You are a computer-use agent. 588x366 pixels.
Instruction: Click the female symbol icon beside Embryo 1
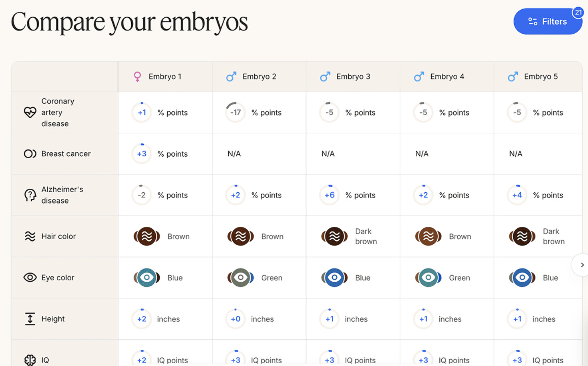137,77
